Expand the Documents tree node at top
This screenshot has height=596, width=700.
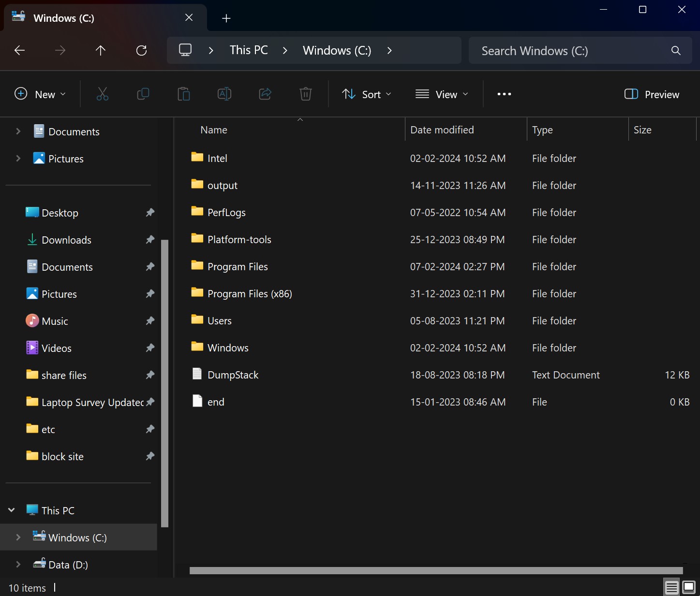pos(18,131)
